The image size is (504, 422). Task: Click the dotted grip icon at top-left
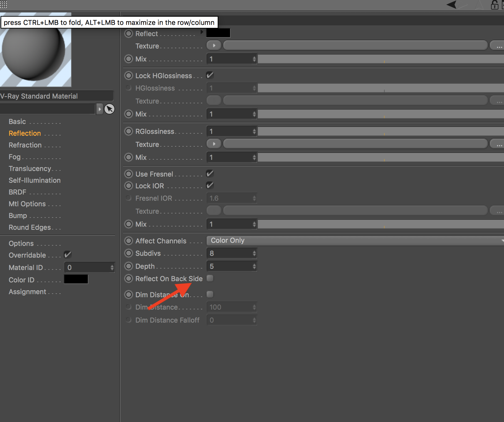(x=3, y=4)
